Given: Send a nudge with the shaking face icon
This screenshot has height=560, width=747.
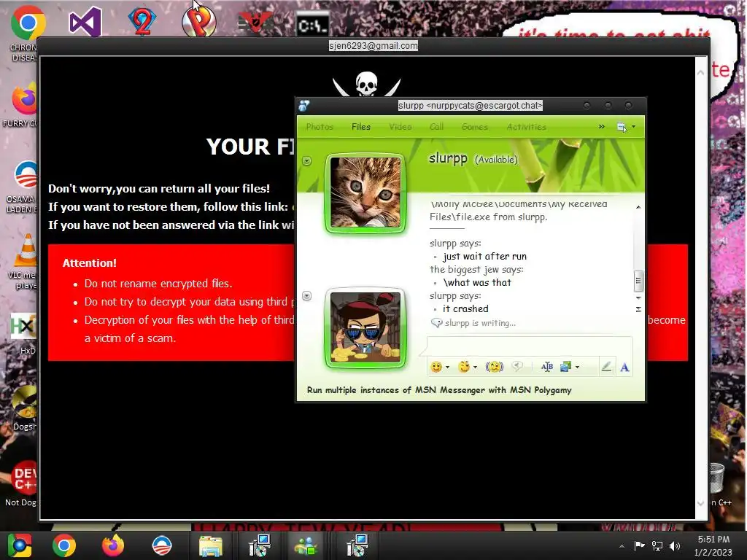Looking at the screenshot, I should (494, 367).
